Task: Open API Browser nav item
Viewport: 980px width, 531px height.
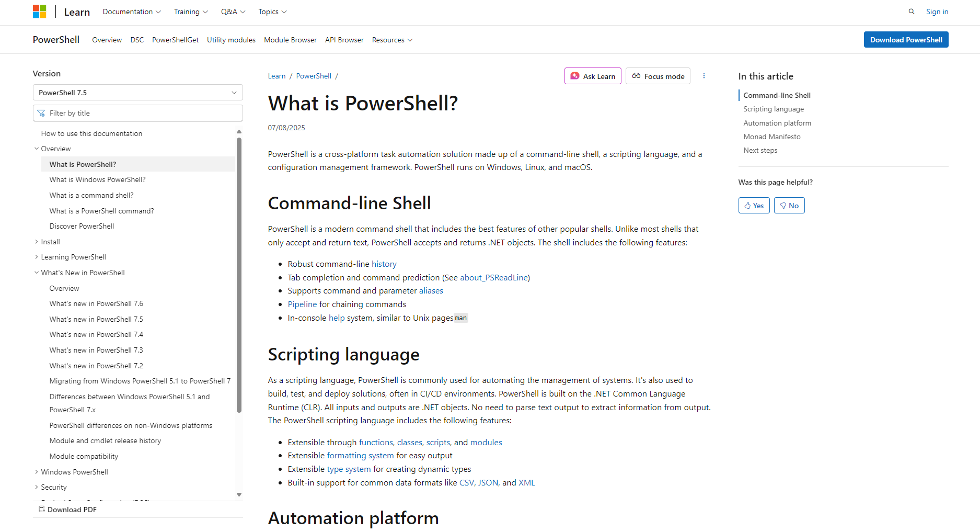Action: [344, 40]
